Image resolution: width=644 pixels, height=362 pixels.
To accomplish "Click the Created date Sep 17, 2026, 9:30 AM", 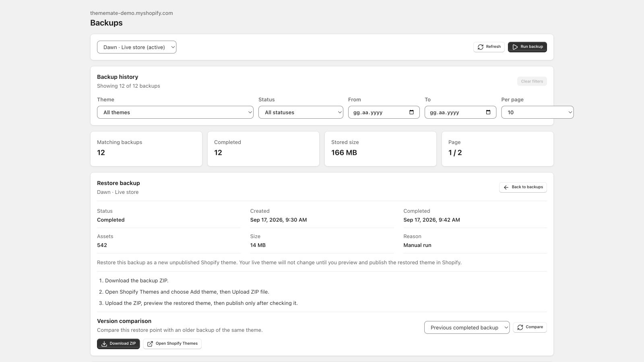I will pos(279,220).
